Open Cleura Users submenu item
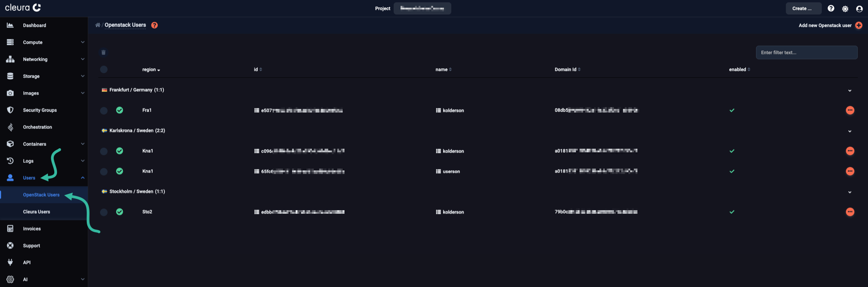868x287 pixels. 37,212
